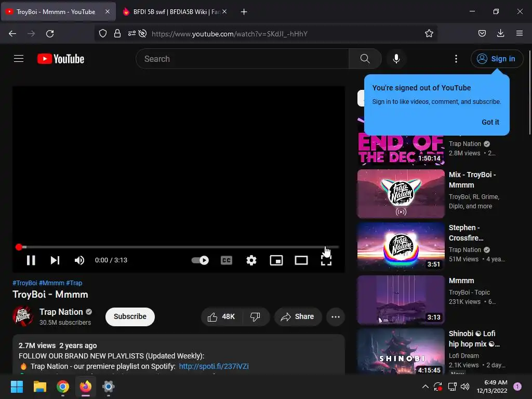Save page to Pocket

pyautogui.click(x=482, y=34)
